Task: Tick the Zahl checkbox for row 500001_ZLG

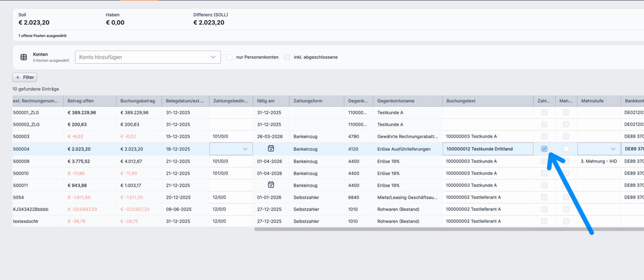Action: coord(544,112)
